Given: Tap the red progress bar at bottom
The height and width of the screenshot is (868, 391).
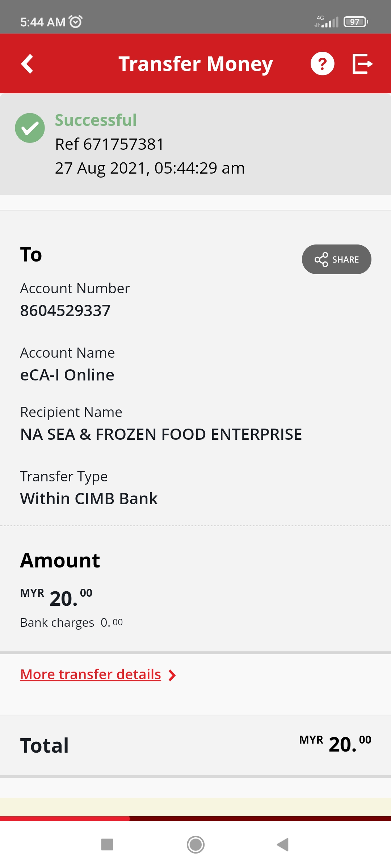Looking at the screenshot, I should pos(65,818).
